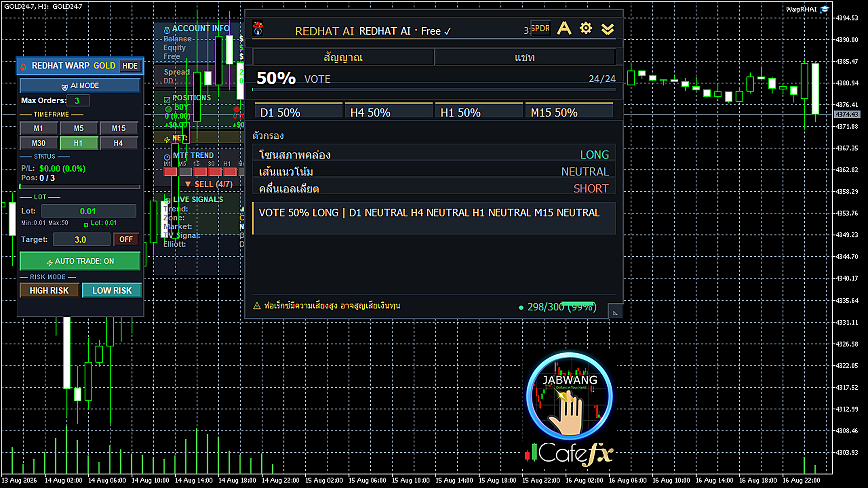This screenshot has height=488, width=868.
Task: Click the 24/24 vote counter
Action: tap(602, 79)
